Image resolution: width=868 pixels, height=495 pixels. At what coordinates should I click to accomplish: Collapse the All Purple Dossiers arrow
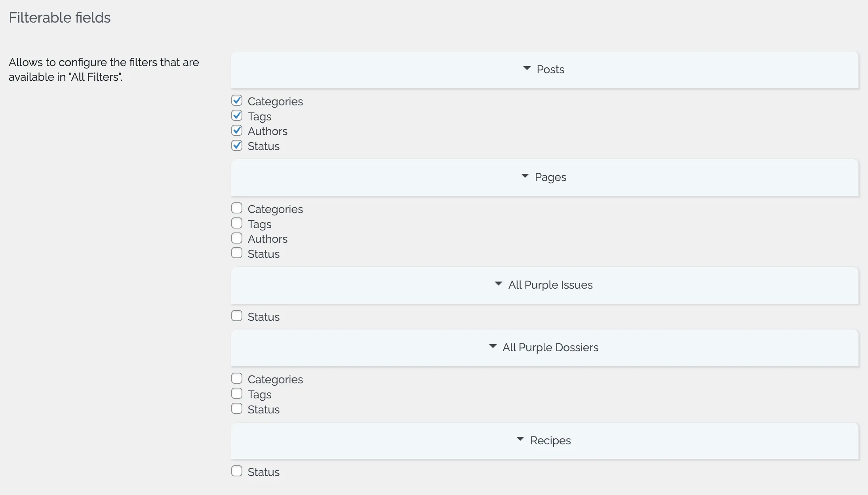[x=493, y=346]
